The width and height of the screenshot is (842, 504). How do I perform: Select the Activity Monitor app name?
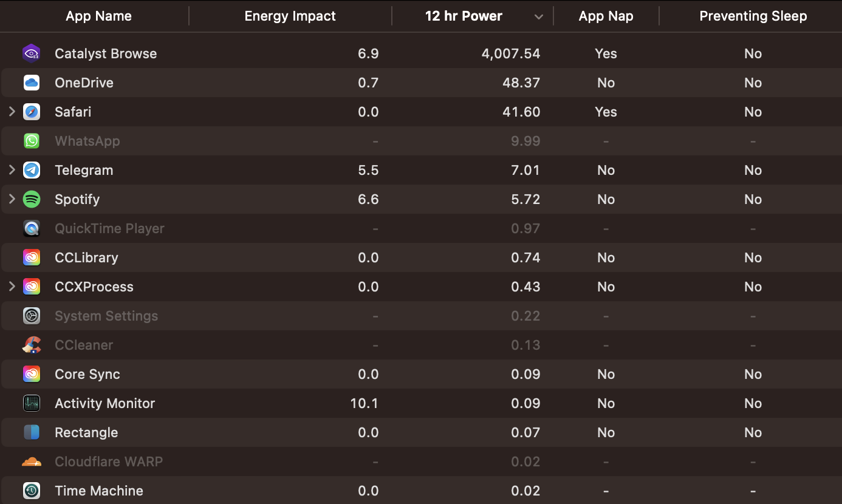pos(105,403)
